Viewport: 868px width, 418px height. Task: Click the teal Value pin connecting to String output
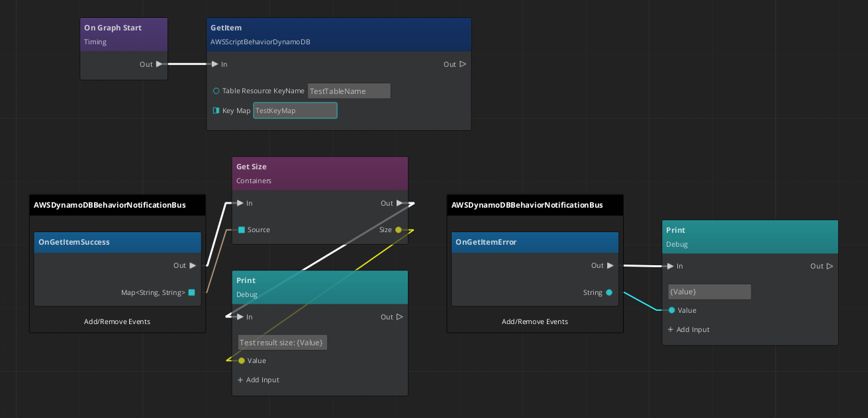click(671, 310)
